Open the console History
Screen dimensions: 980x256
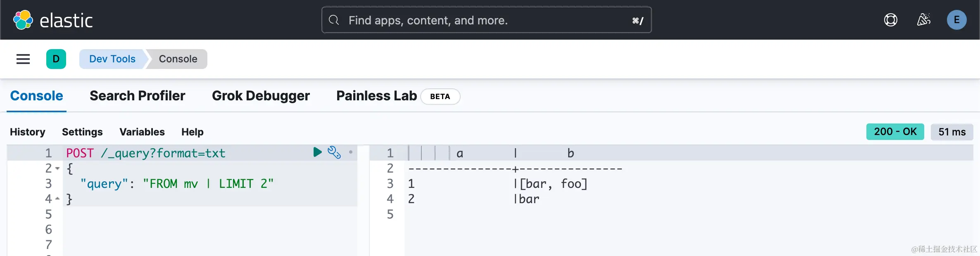click(28, 132)
